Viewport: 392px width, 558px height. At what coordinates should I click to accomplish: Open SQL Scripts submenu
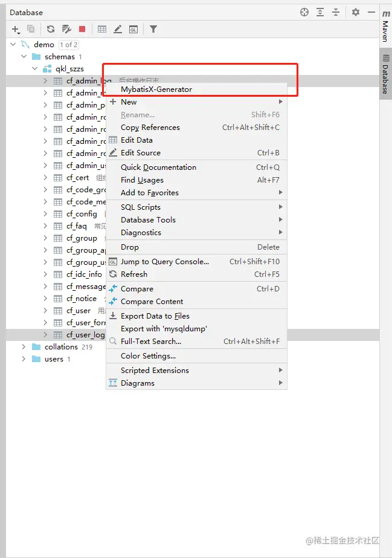(x=196, y=207)
